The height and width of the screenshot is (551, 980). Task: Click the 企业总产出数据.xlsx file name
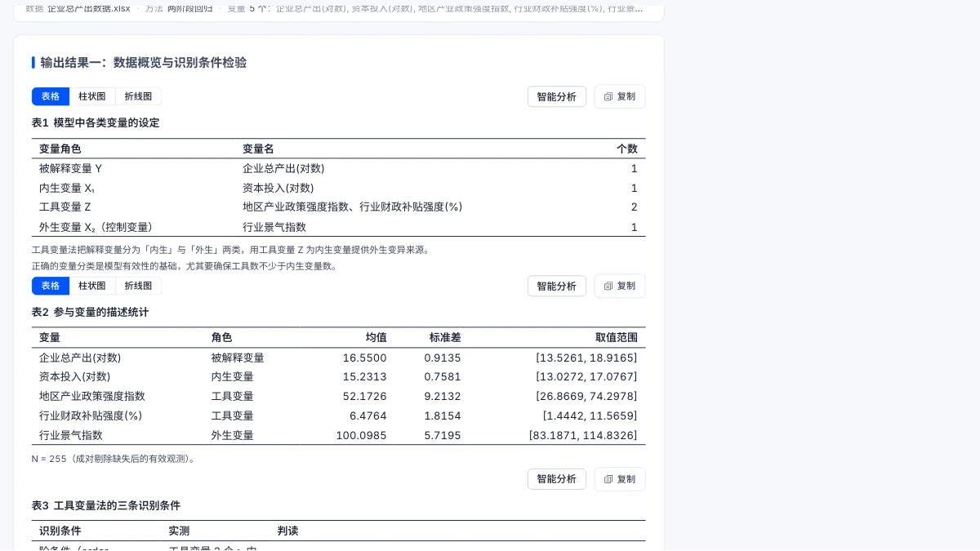(88, 8)
